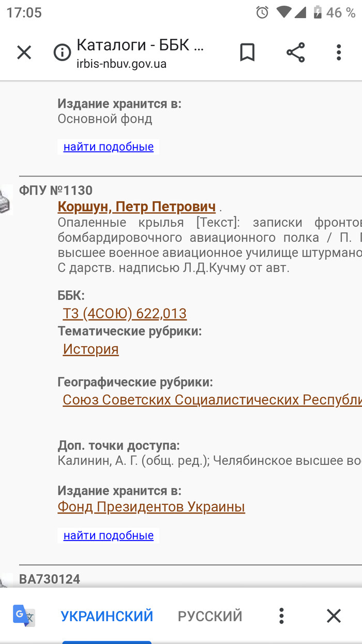Viewport: 362px width, 644px height.
Task: Open browser overflow menu
Action: [x=339, y=52]
